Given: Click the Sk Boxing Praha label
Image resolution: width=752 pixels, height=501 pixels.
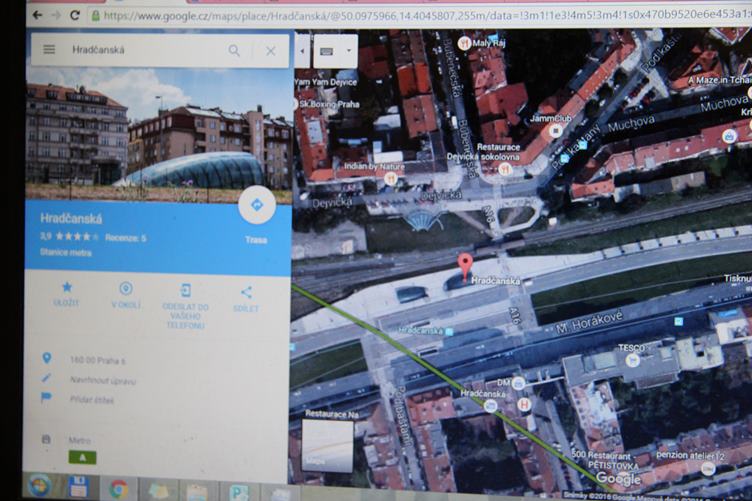Looking at the screenshot, I should point(329,104).
